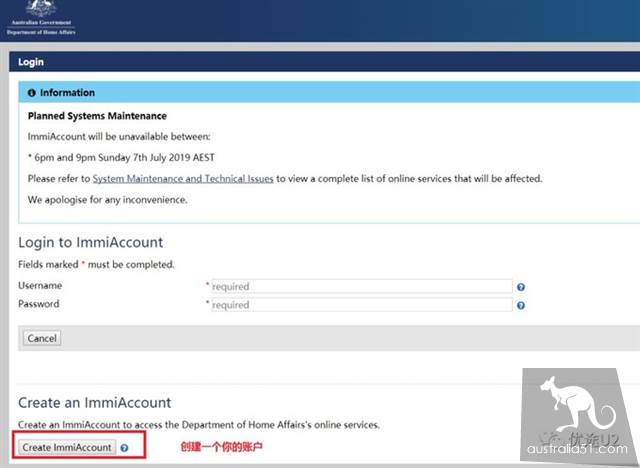Click the Create ImmiAccount button
This screenshot has height=468, width=640.
coord(67,447)
